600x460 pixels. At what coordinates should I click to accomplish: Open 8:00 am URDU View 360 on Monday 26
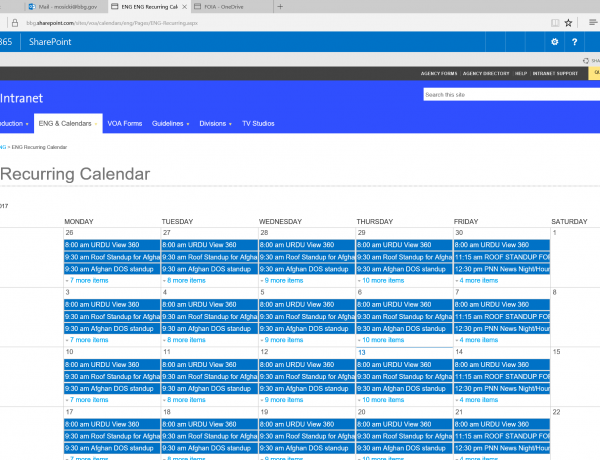pos(112,245)
